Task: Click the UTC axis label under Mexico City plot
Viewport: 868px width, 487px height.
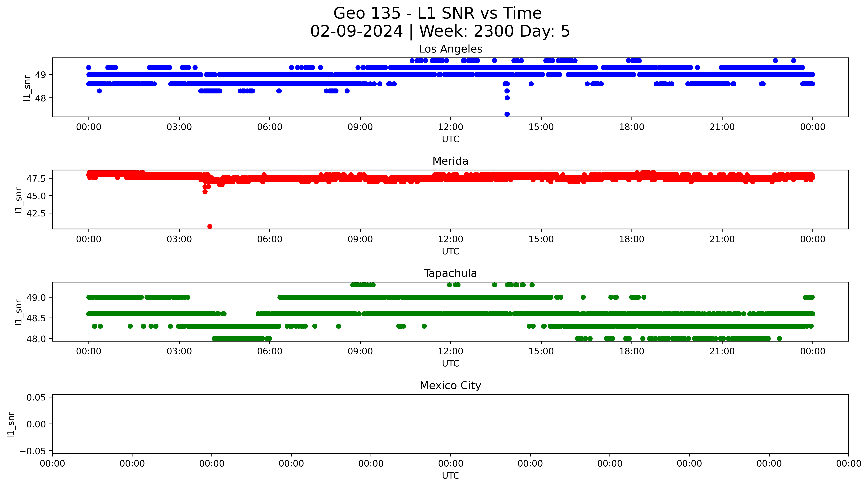Action: [x=451, y=476]
